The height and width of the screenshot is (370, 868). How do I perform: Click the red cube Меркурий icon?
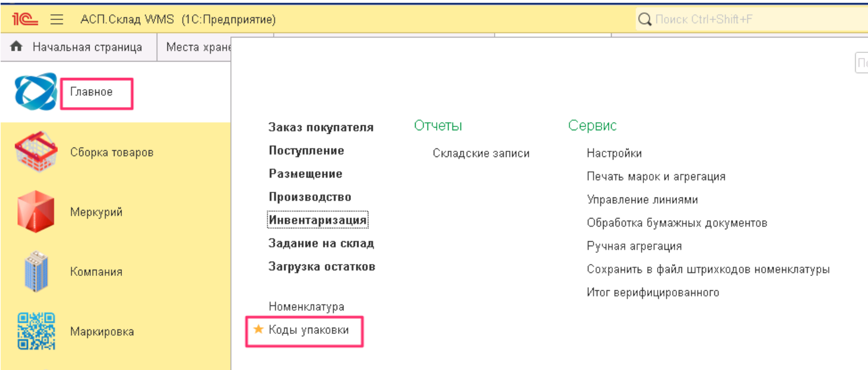point(36,212)
